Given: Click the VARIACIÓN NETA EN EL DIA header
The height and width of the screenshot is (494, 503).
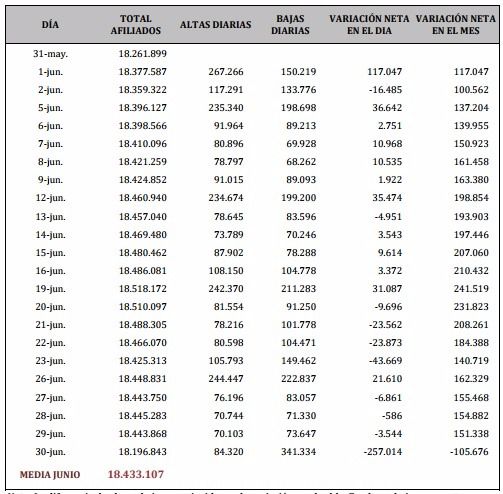Looking at the screenshot, I should [369, 25].
